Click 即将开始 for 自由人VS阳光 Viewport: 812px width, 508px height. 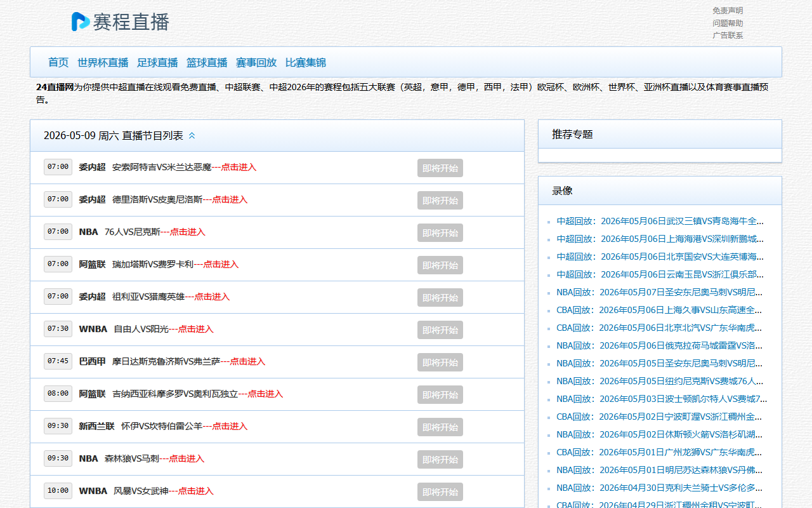pos(440,330)
